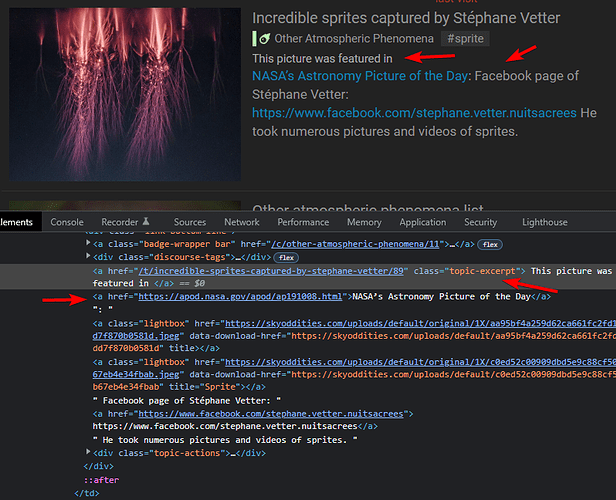Open the Application tab
The height and width of the screenshot is (500, 616).
click(423, 222)
